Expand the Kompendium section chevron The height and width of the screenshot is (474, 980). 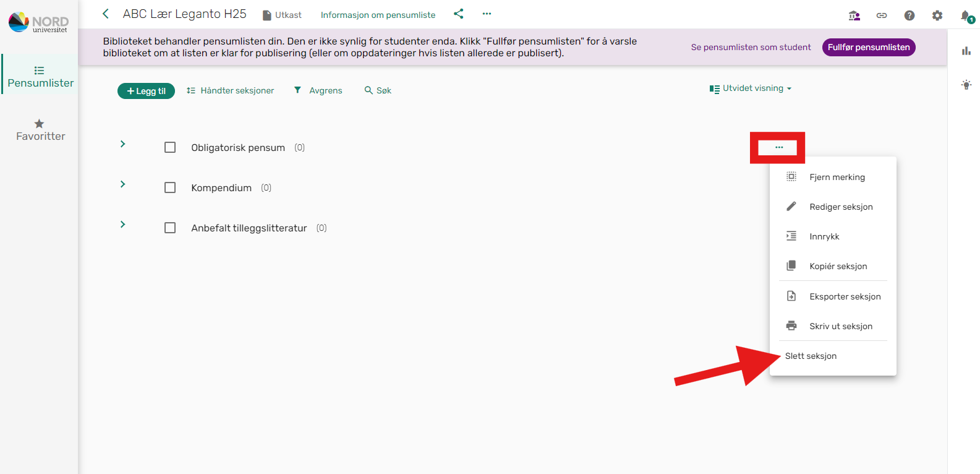point(122,184)
